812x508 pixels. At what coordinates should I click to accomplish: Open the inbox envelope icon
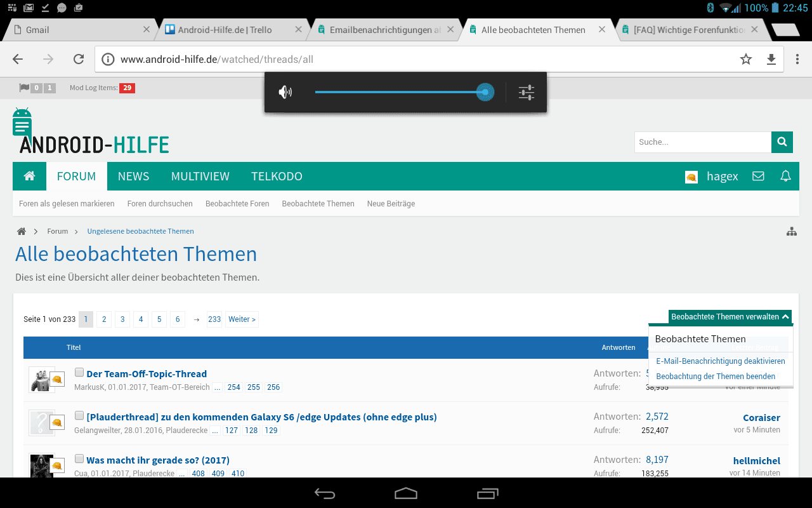click(758, 177)
